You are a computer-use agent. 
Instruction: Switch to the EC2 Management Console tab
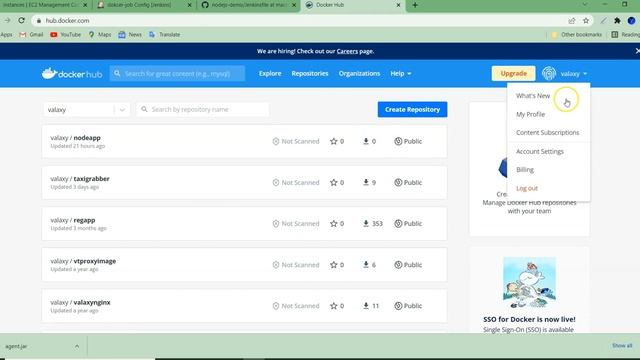click(x=44, y=5)
